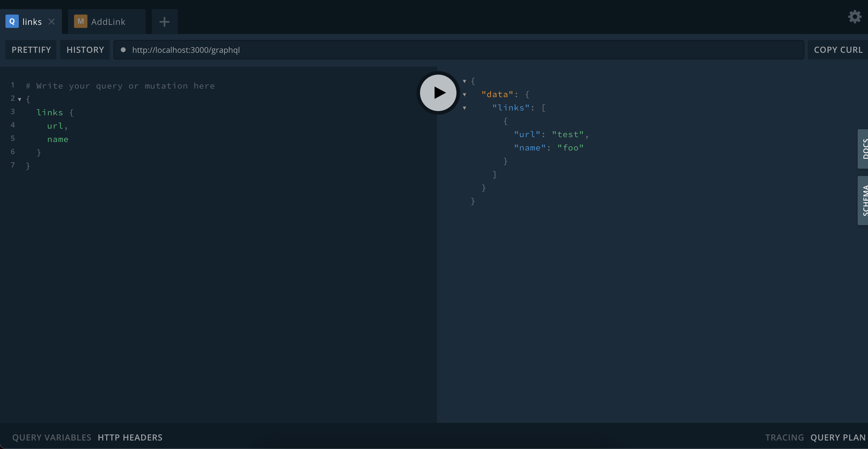868x449 pixels.
Task: Click the M mutation icon on AddLink tab
Action: pos(80,21)
